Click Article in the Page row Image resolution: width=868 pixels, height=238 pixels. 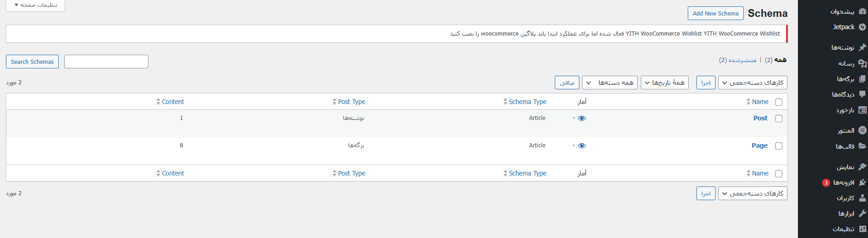537,145
